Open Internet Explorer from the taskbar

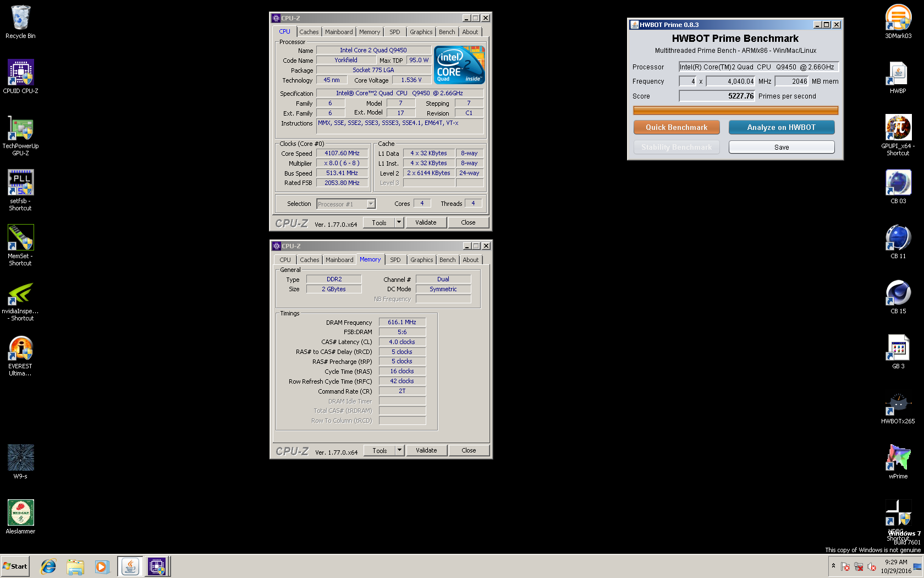click(48, 566)
